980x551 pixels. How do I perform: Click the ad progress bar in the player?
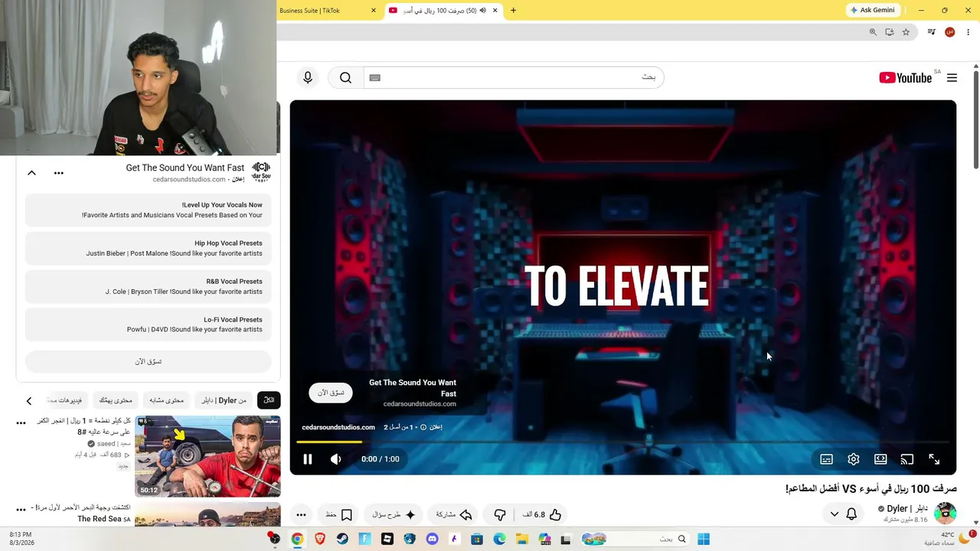point(623,442)
